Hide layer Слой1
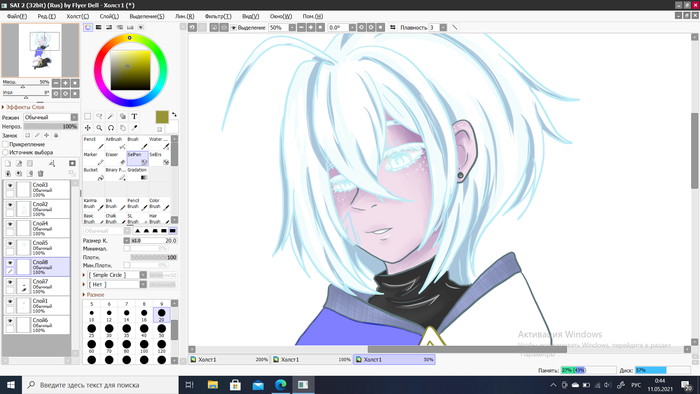Viewport: 700px width, 394px height. pyautogui.click(x=10, y=301)
